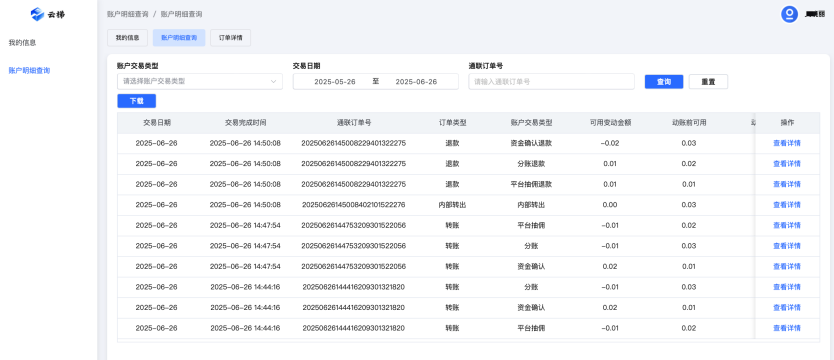
Task: Click the -0.02 amount cell
Action: [x=610, y=143]
